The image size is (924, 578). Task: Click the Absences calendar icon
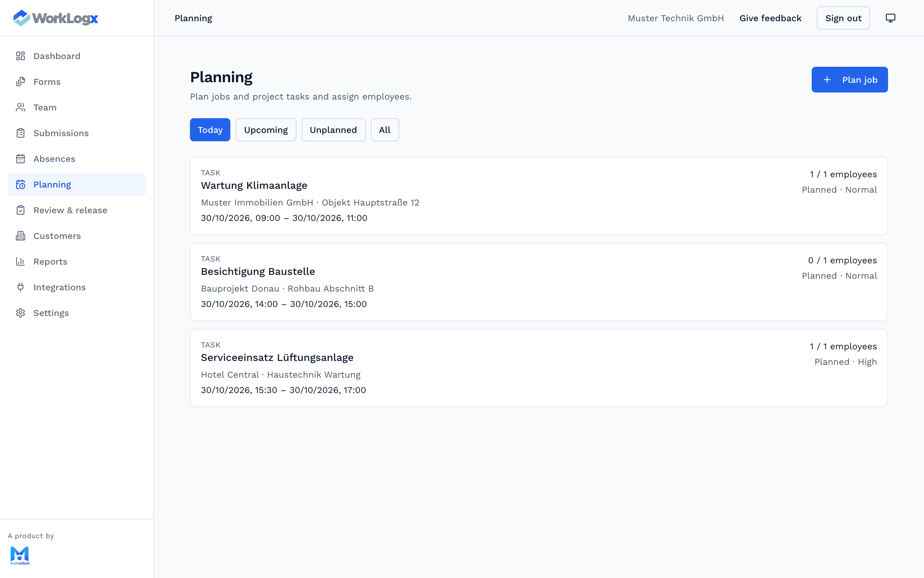21,159
